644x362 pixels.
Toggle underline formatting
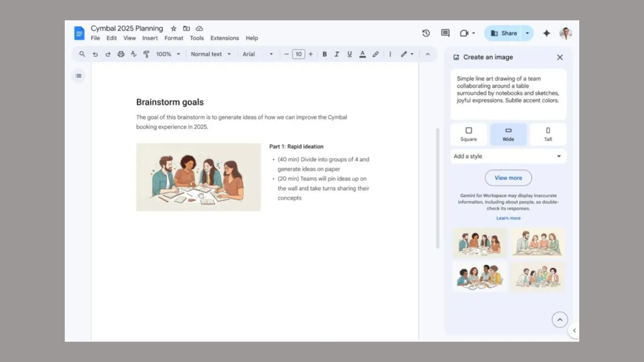click(349, 54)
